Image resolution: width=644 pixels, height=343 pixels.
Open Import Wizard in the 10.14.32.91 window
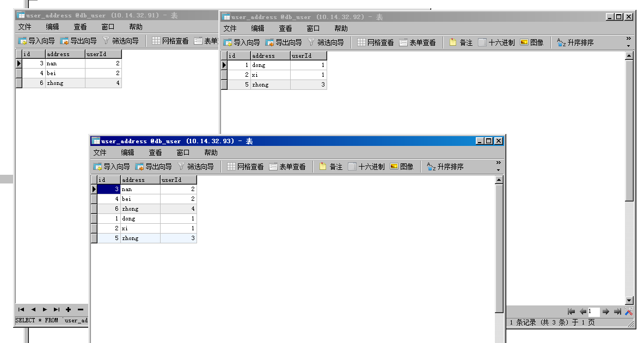[x=36, y=41]
